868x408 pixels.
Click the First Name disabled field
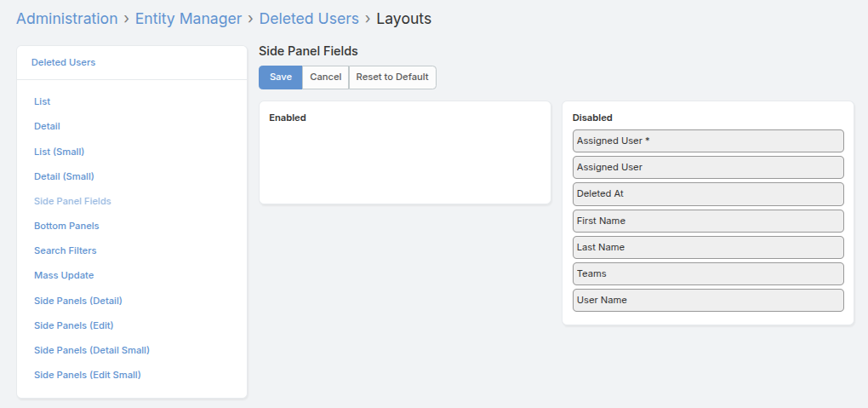[707, 221]
